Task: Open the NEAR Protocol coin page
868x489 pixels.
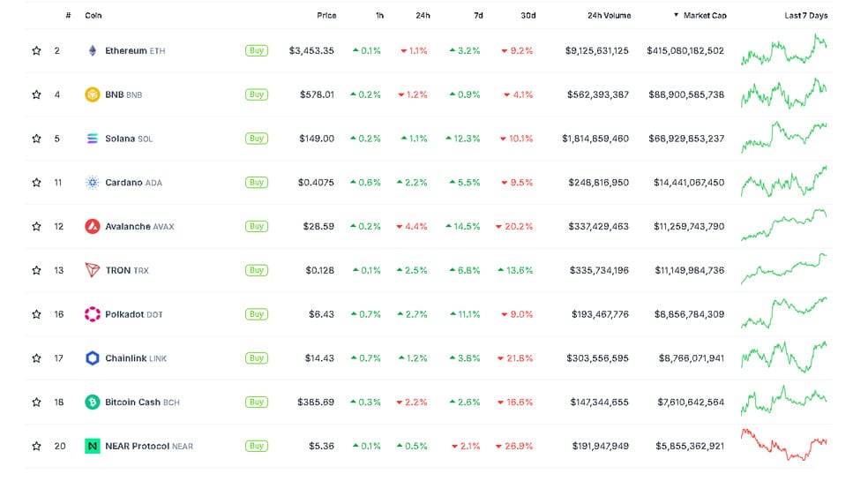Action: [x=149, y=446]
